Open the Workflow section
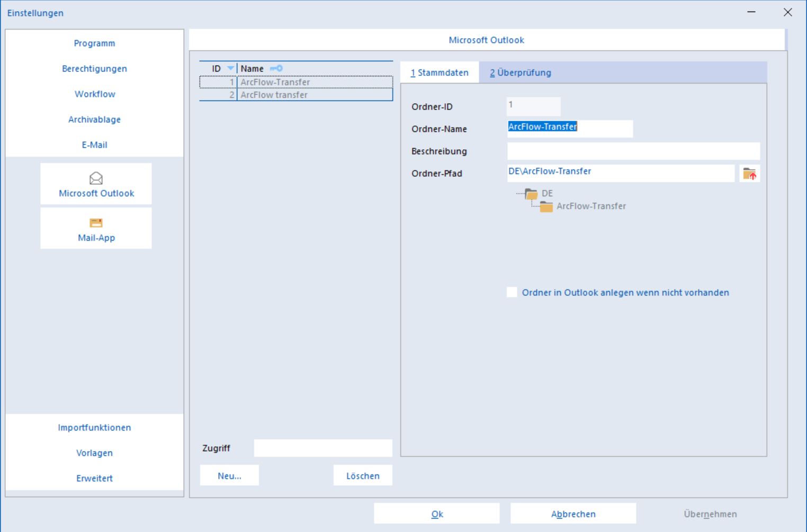Viewport: 807px width, 532px height. point(94,94)
